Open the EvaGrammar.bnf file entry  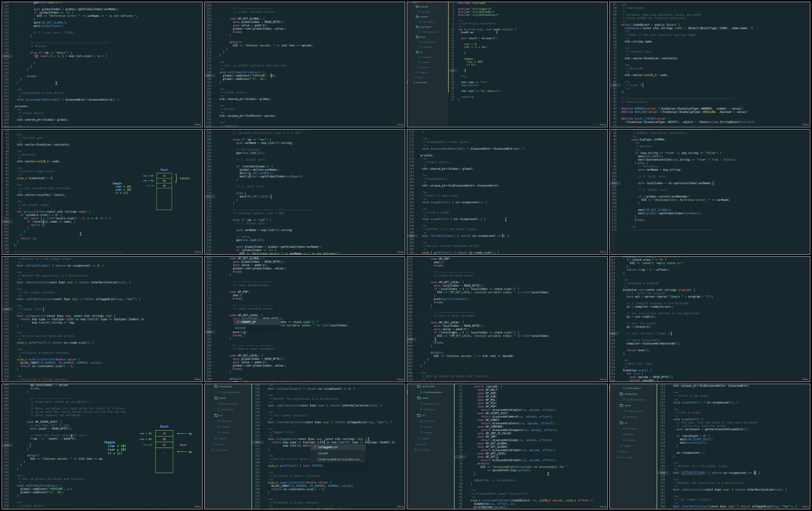(x=429, y=42)
